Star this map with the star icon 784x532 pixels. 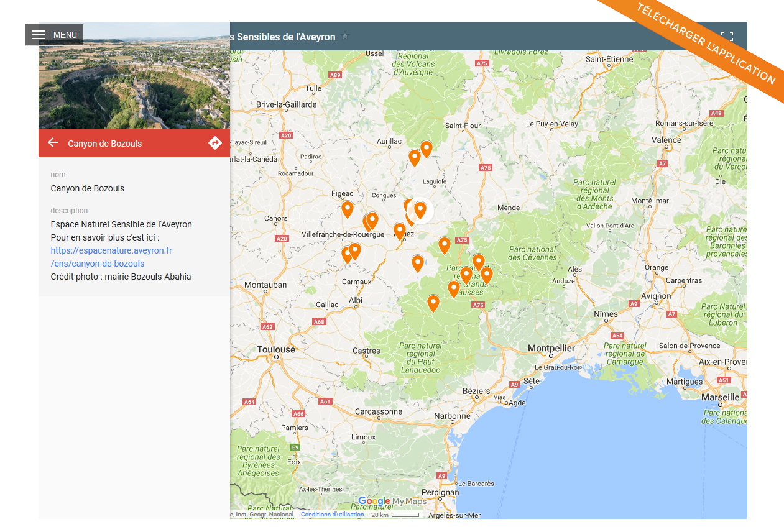346,37
